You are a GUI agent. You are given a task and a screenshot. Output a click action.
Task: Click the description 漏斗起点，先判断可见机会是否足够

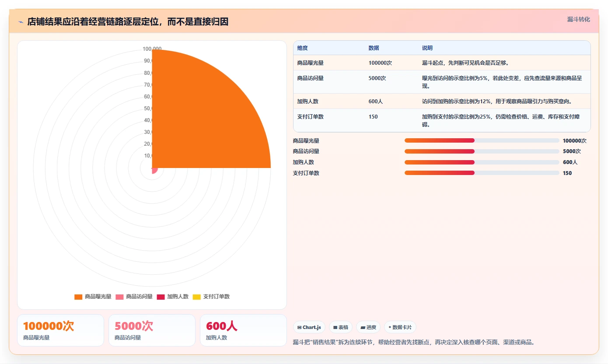(x=465, y=63)
